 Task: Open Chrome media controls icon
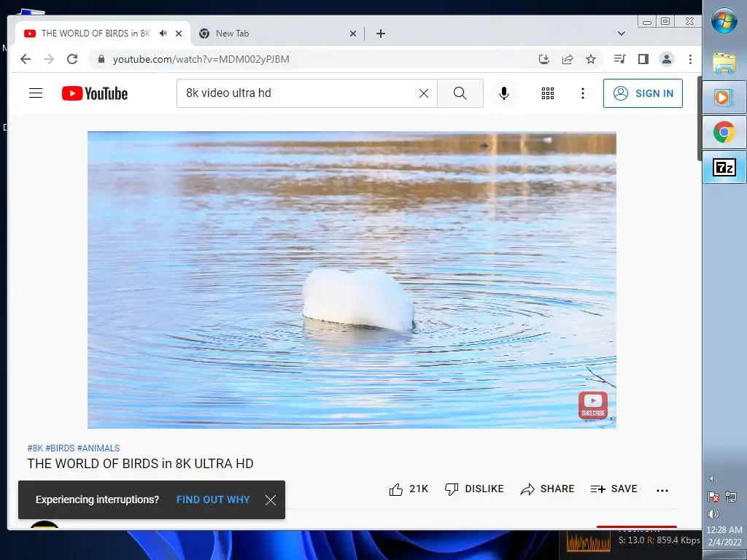(619, 59)
